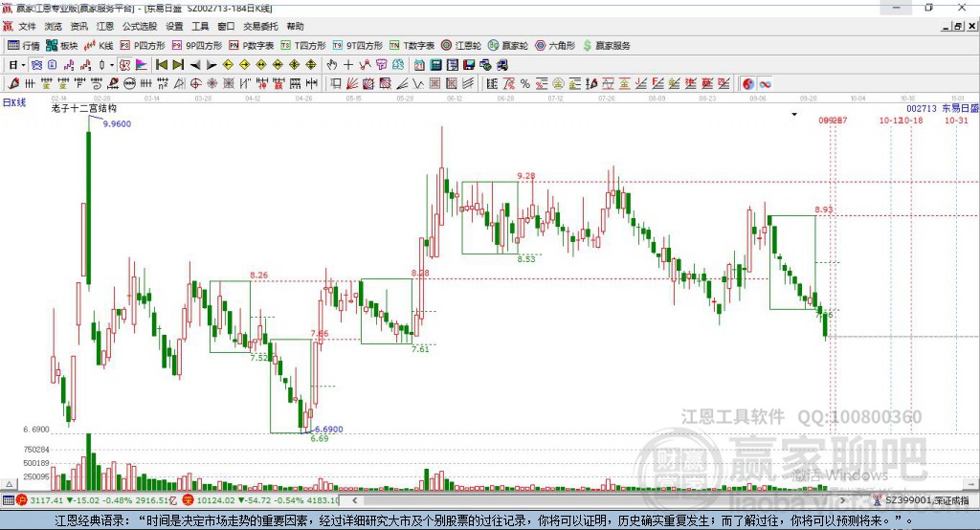Screen dimensions: 980x530
Task: Open the 9T四方形 tool
Action: (x=358, y=46)
